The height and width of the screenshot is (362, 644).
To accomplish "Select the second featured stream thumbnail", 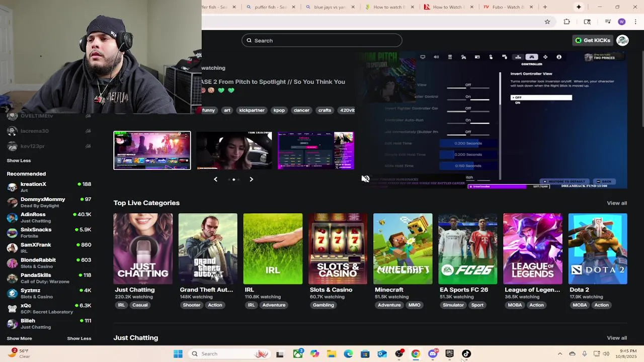I will 234,150.
